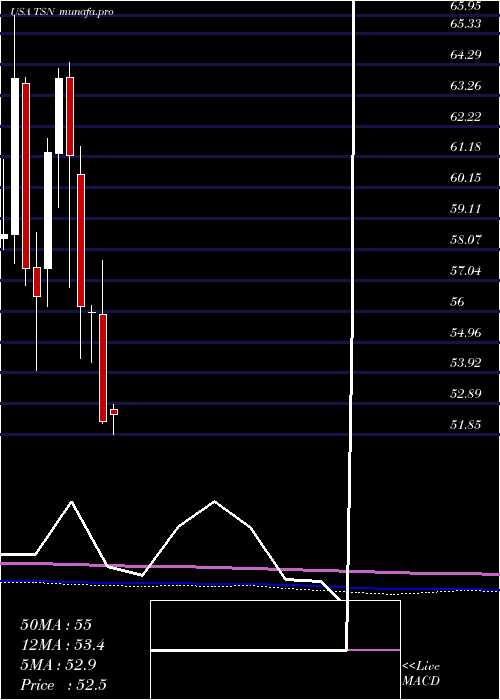500x700 pixels.
Task: Select the 65.95 price axis label
Action: click(467, 6)
